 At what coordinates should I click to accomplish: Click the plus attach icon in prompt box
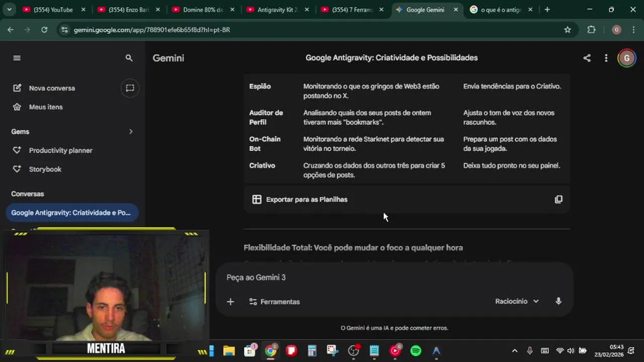230,302
